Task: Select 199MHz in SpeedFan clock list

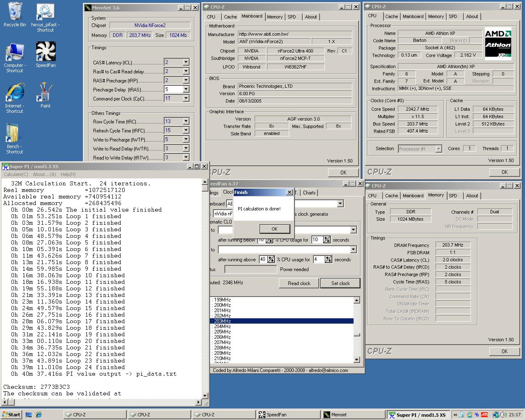Action: pyautogui.click(x=282, y=300)
